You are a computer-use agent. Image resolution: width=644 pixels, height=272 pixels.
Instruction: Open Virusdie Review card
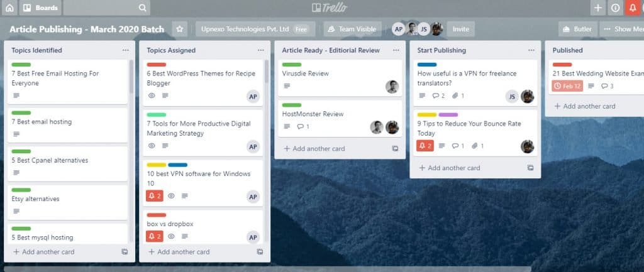pyautogui.click(x=340, y=78)
